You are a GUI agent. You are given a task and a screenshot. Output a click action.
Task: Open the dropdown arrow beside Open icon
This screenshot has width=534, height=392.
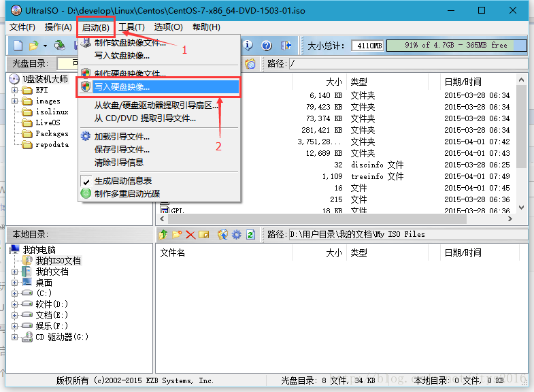pyautogui.click(x=45, y=46)
